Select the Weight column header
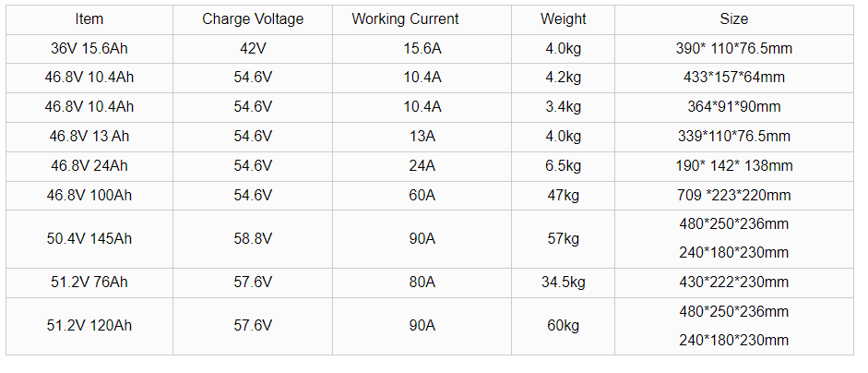Image resolution: width=868 pixels, height=373 pixels. 563,19
